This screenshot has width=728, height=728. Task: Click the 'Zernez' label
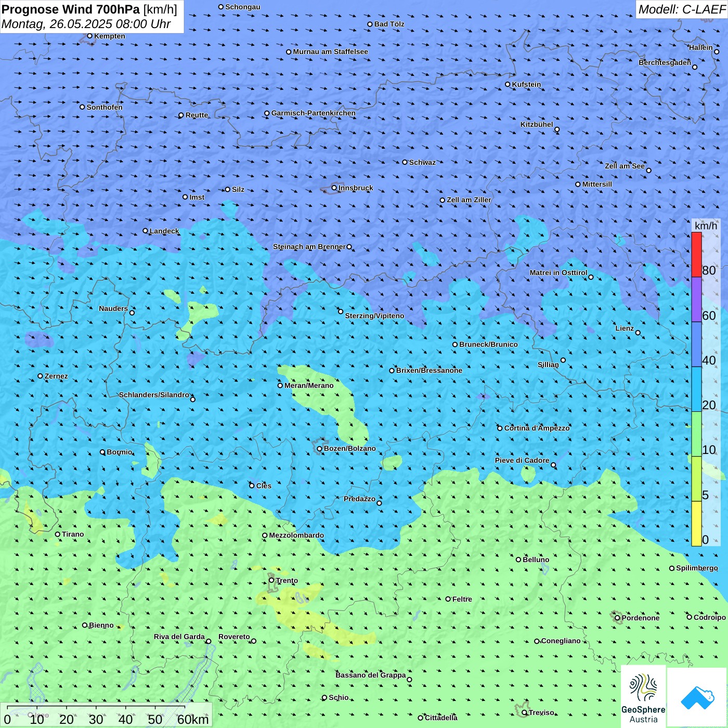[x=56, y=376]
